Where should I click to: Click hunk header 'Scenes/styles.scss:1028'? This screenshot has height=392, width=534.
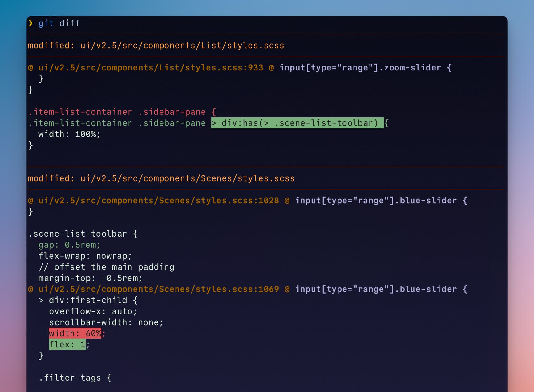(159, 201)
